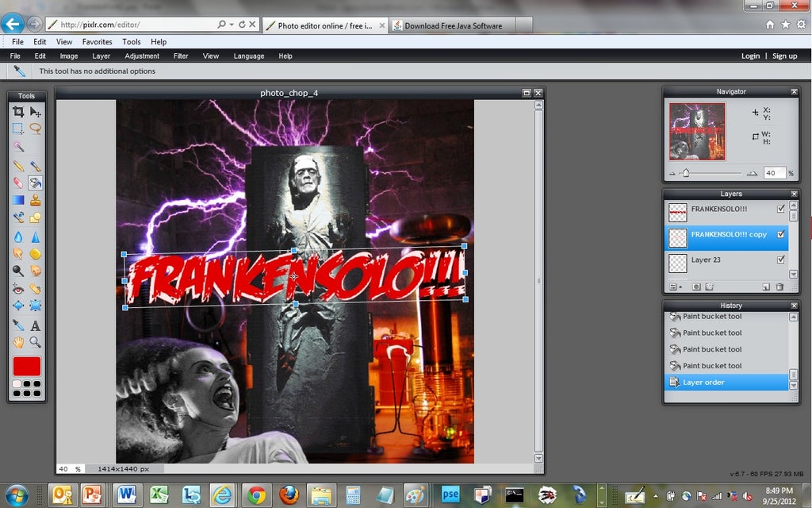812x508 pixels.
Task: Select the Dodge tool
Action: (x=18, y=271)
